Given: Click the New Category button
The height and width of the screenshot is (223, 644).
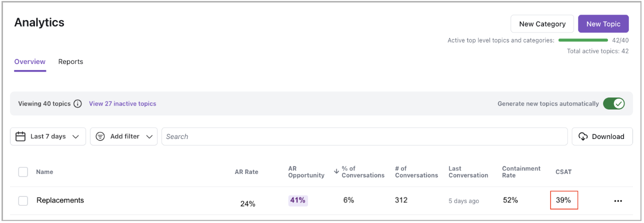Looking at the screenshot, I should (542, 23).
